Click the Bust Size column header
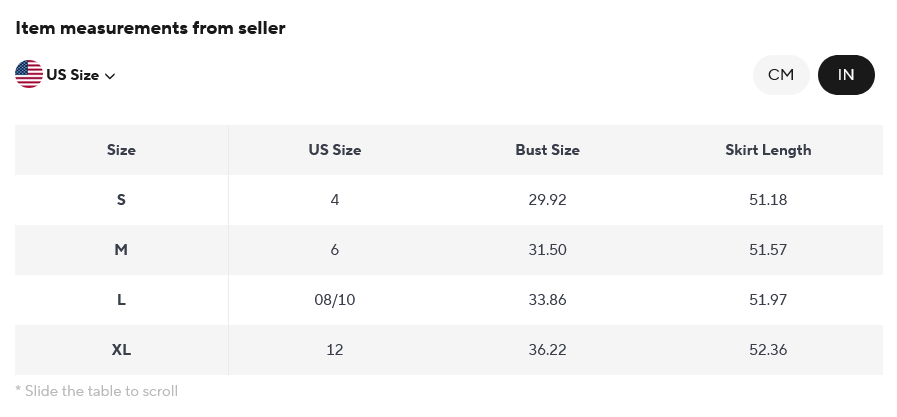This screenshot has width=897, height=417. tap(547, 150)
